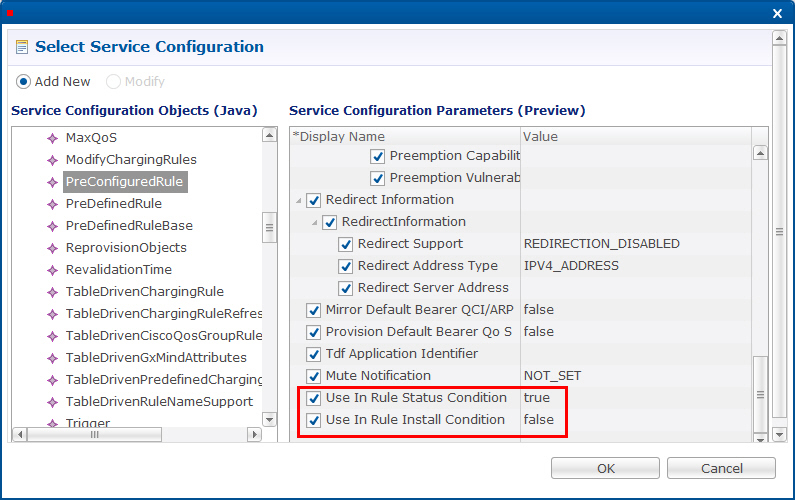
Task: Collapse the Redirect Information tree node
Action: (x=299, y=201)
